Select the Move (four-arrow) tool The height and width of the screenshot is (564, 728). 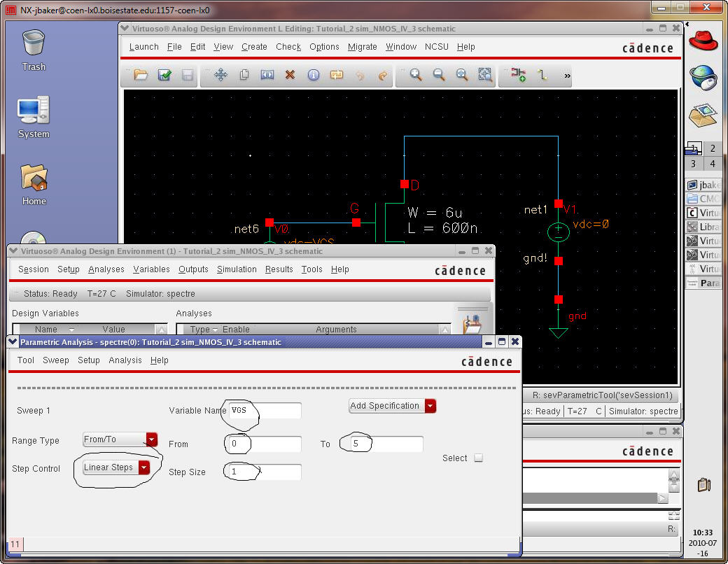220,75
